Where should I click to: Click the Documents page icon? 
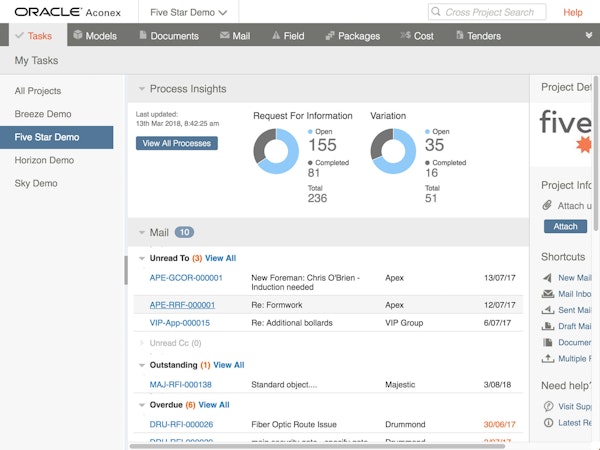pyautogui.click(x=143, y=35)
